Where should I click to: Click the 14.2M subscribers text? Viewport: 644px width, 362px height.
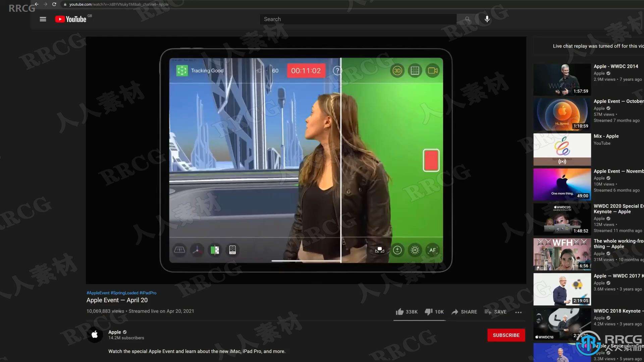[126, 338]
